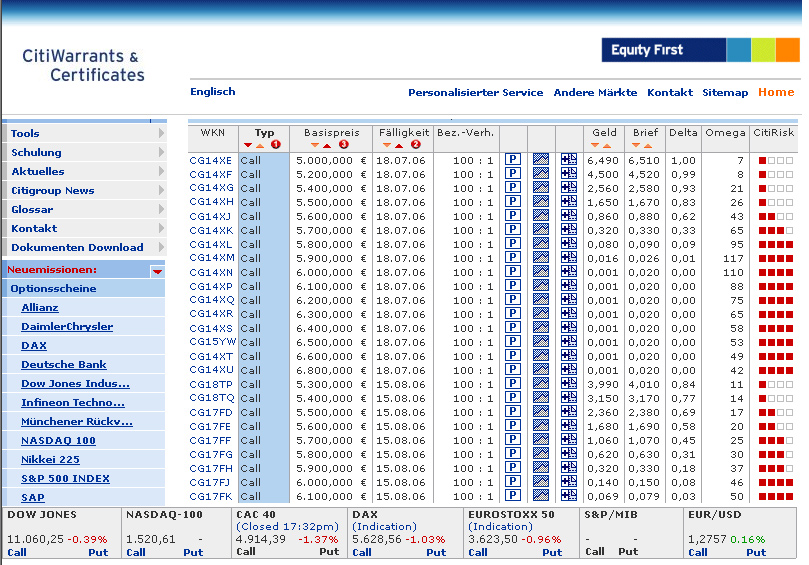The image size is (809, 565).
Task: Click the orange square in header
Action: tap(787, 50)
